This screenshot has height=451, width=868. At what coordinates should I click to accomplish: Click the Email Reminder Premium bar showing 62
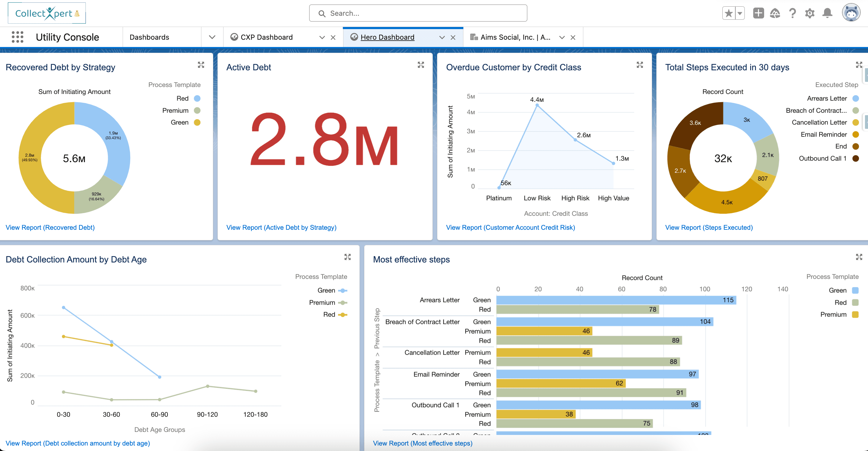point(561,383)
